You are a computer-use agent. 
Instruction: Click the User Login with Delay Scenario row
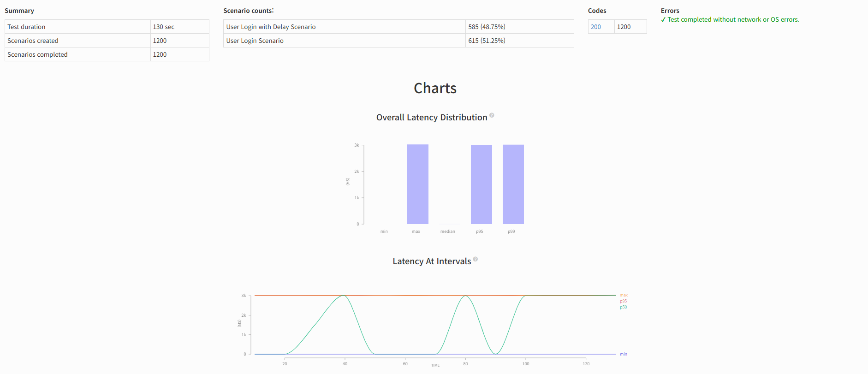271,27
